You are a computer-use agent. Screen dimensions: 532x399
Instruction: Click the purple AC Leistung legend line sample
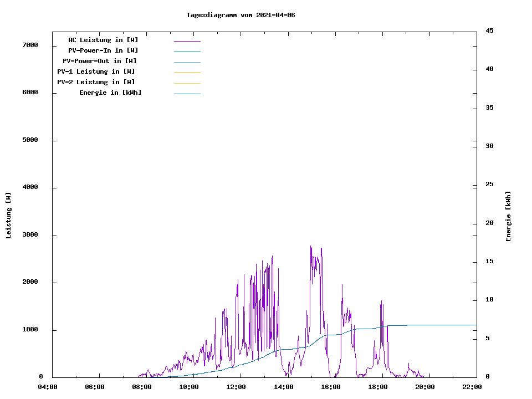tap(187, 41)
